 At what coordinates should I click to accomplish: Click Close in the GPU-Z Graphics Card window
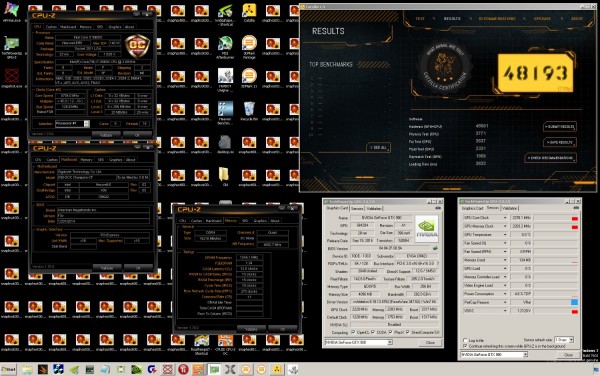point(430,342)
